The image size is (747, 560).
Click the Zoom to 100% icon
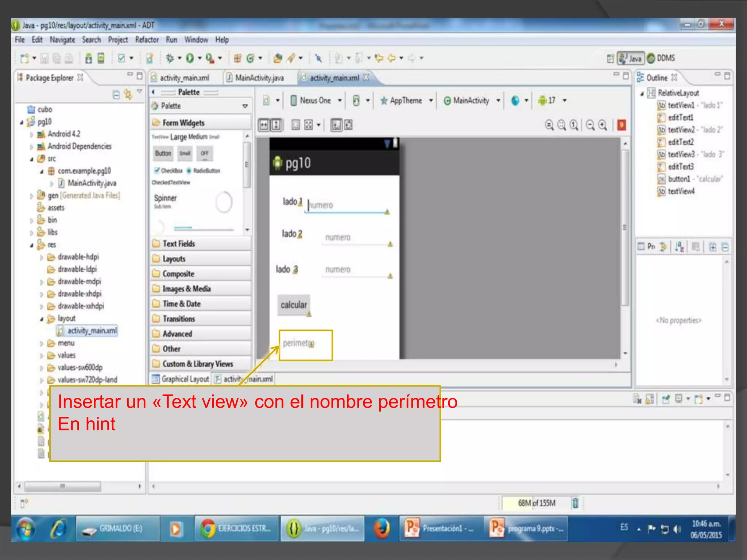pyautogui.click(x=574, y=125)
